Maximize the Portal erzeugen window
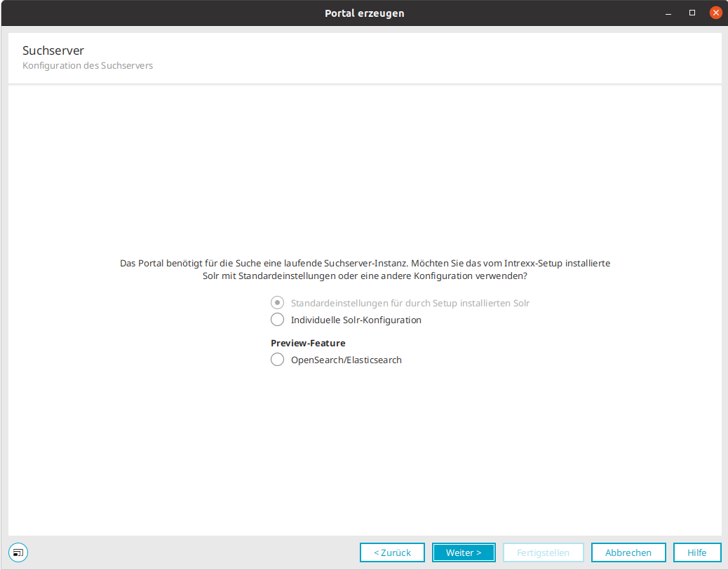The height and width of the screenshot is (570, 728). [692, 13]
